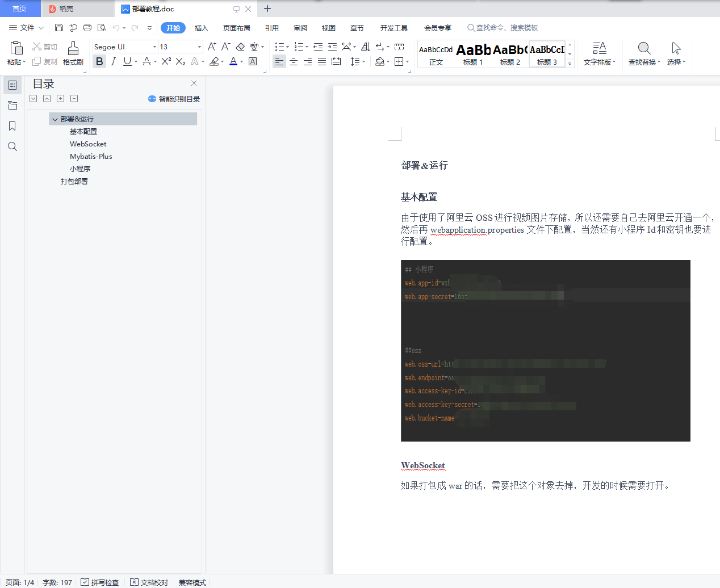Toggle Underline formatting

click(127, 61)
